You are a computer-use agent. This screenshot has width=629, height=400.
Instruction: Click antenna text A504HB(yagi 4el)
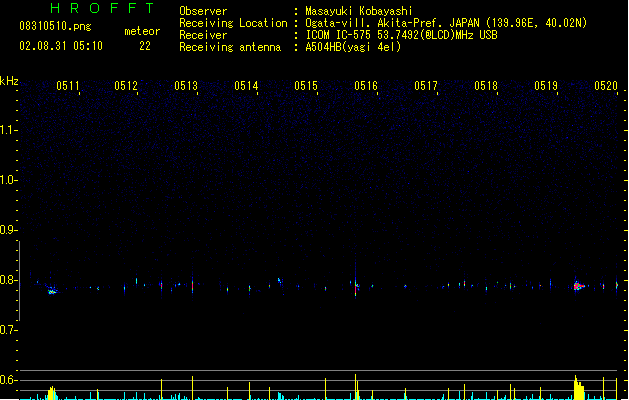click(x=353, y=47)
